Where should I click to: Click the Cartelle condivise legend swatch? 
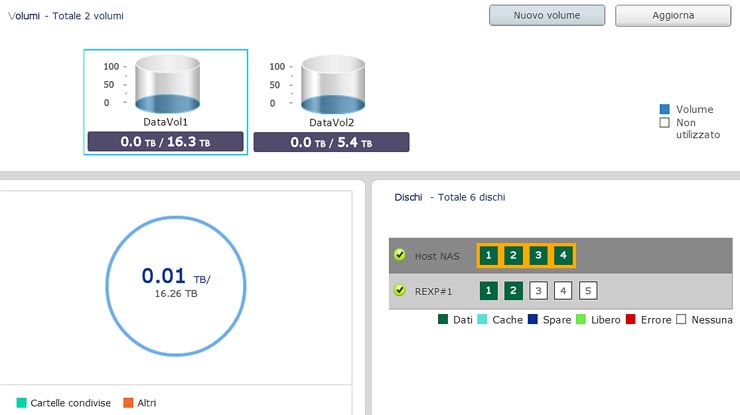22,402
